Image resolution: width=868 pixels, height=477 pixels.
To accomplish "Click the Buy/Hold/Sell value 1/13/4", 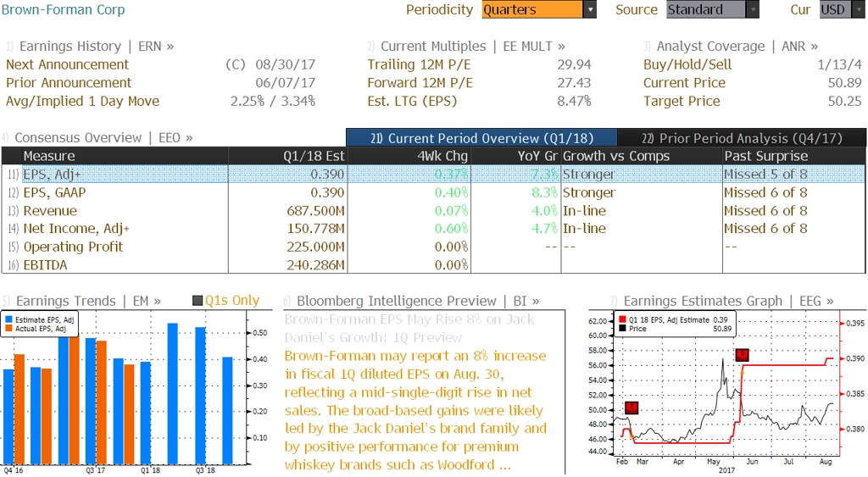I will [x=839, y=64].
